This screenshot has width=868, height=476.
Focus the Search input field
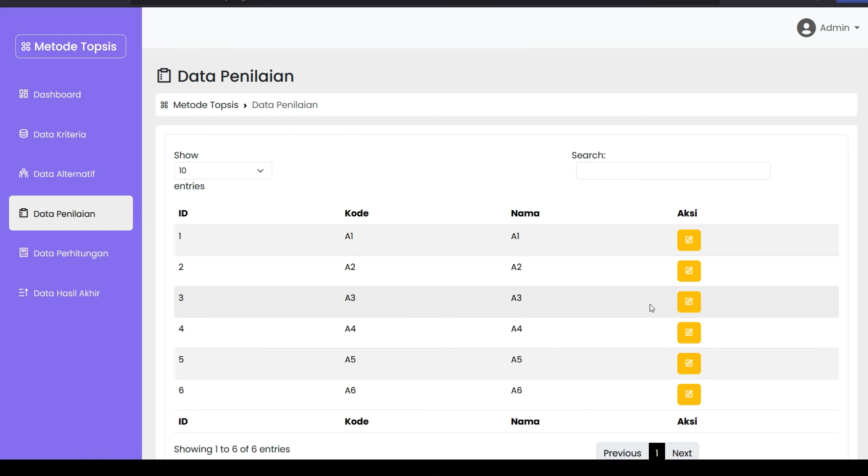tap(673, 171)
